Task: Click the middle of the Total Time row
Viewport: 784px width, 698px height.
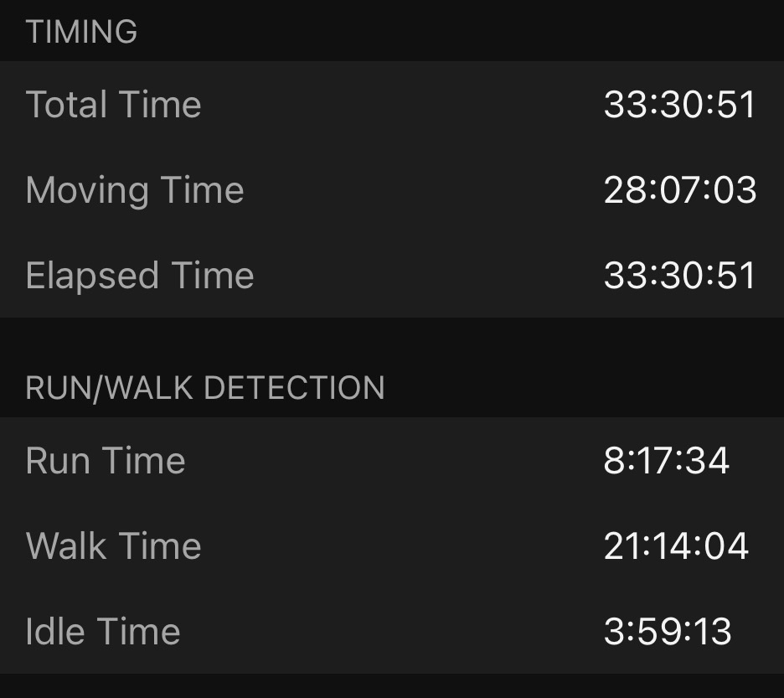Action: point(392,105)
